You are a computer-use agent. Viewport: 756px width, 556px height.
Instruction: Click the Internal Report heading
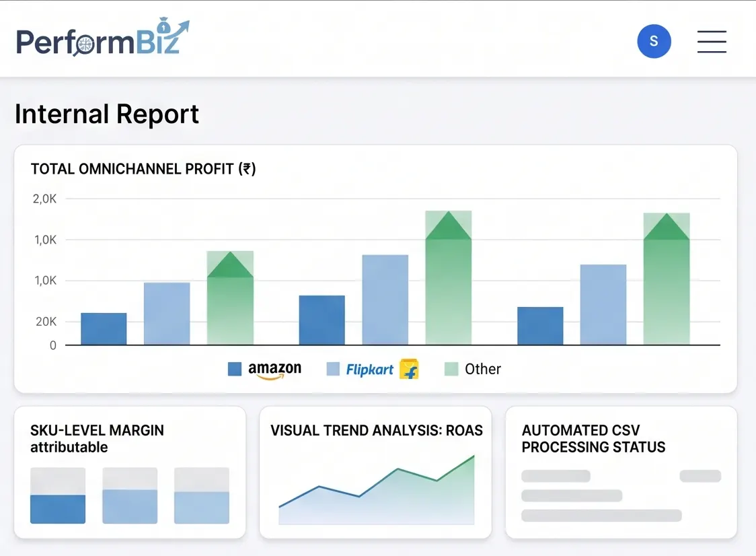click(x=106, y=114)
